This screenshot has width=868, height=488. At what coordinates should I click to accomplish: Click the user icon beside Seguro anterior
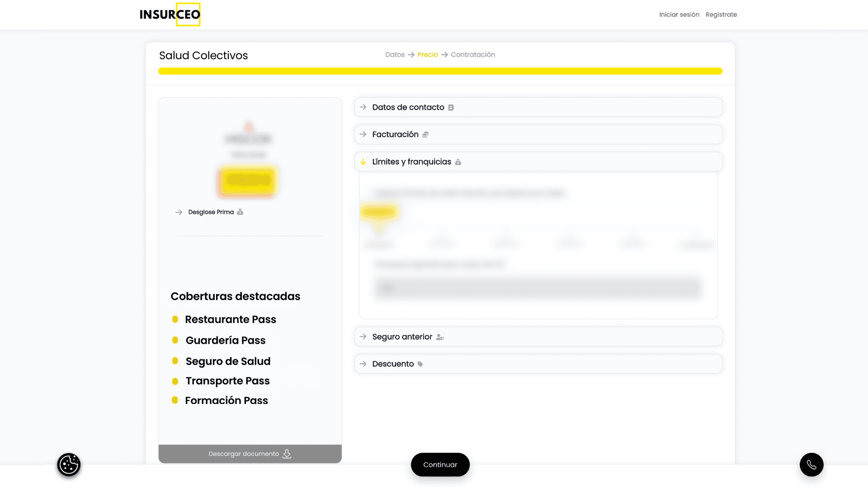[439, 337]
